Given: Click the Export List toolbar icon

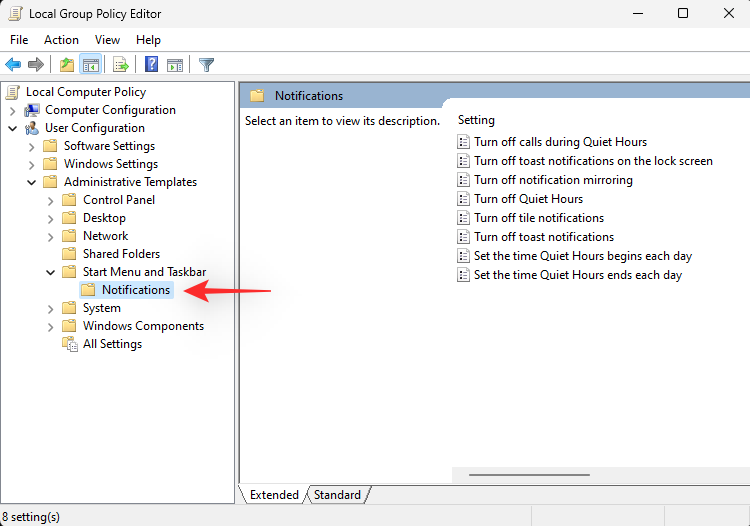Looking at the screenshot, I should point(121,65).
